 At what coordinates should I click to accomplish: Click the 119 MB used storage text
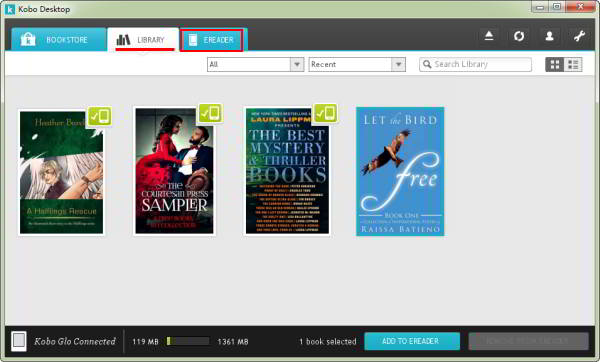tap(145, 341)
